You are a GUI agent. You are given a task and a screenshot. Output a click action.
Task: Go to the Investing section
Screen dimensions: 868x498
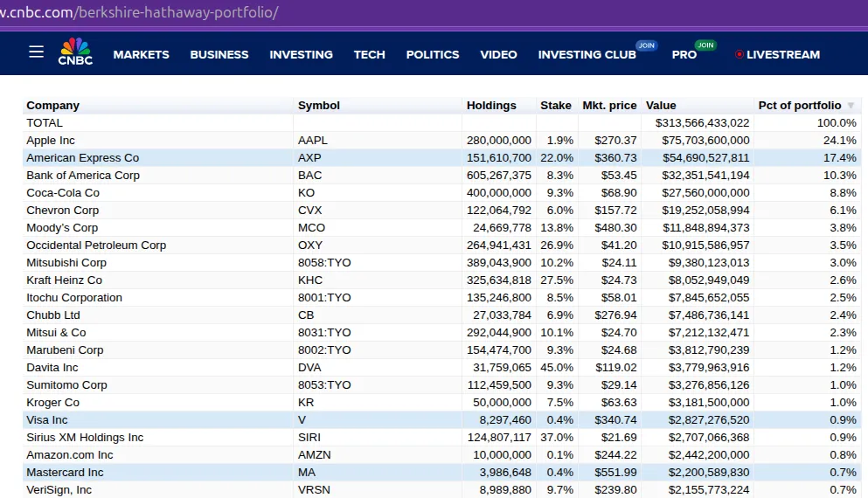302,55
